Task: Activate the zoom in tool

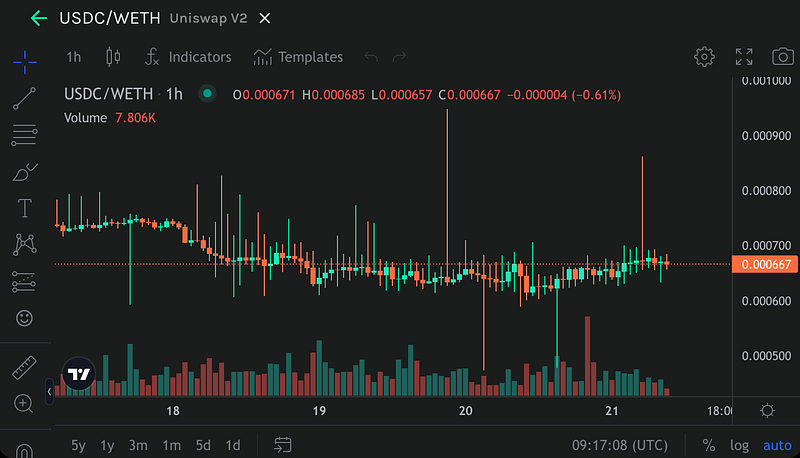Action: tap(23, 403)
